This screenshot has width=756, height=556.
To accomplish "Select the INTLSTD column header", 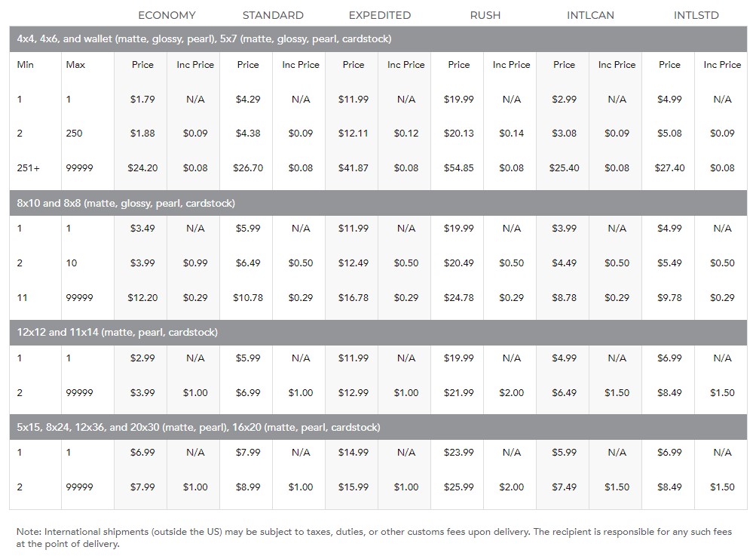I will point(696,15).
